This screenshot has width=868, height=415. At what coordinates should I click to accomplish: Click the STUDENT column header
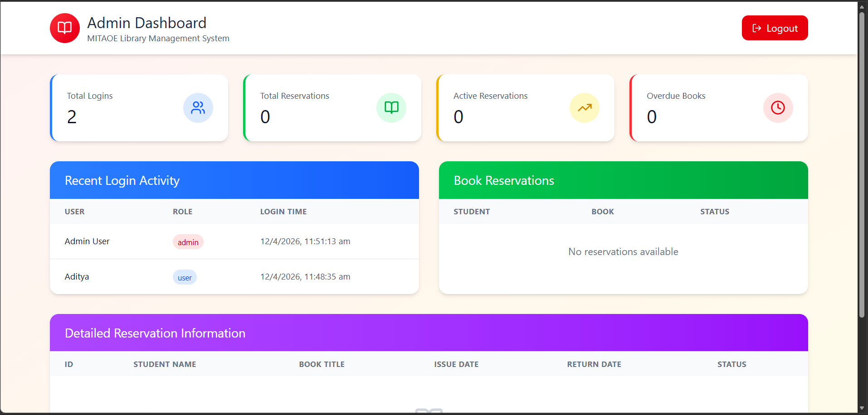[472, 212]
